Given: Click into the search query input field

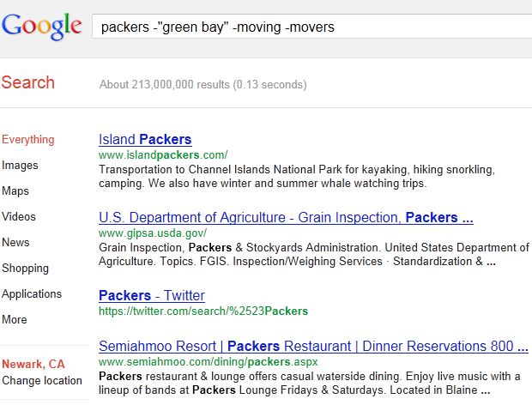Looking at the screenshot, I should point(309,27).
